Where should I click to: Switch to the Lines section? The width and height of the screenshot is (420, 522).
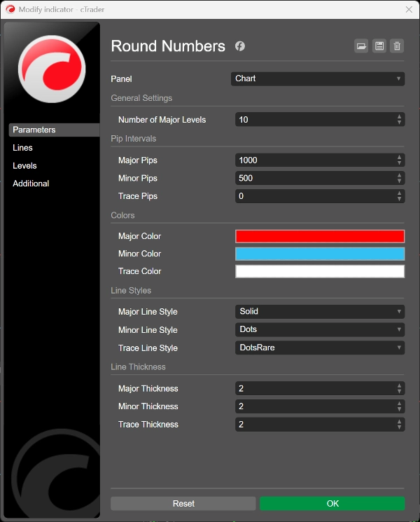(x=23, y=148)
